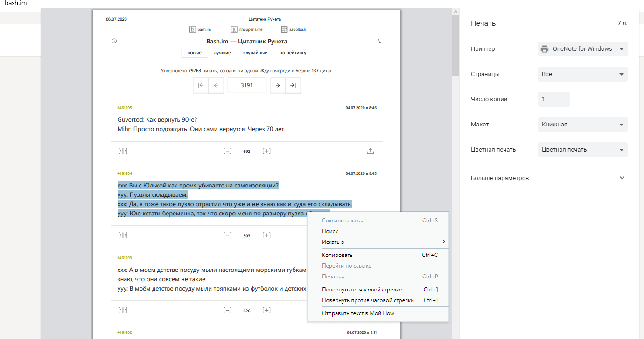The image size is (644, 339).
Task: Select Копировать in context menu
Action: tap(337, 255)
